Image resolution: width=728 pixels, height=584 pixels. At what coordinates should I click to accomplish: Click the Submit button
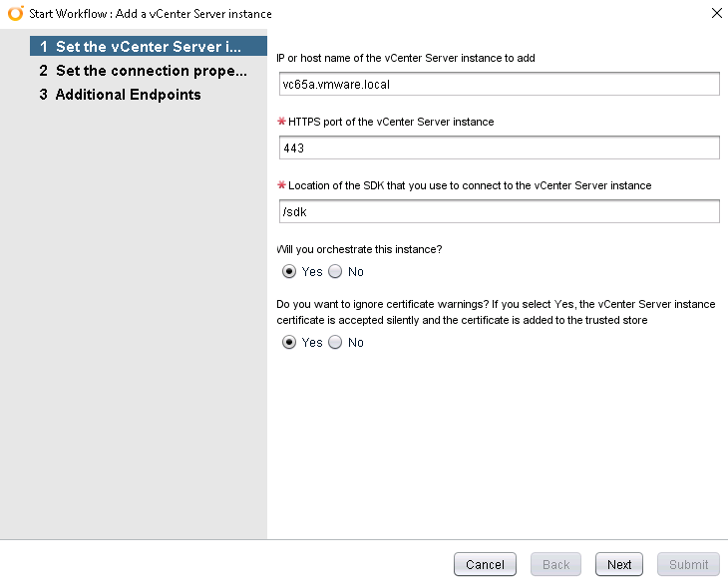point(688,564)
